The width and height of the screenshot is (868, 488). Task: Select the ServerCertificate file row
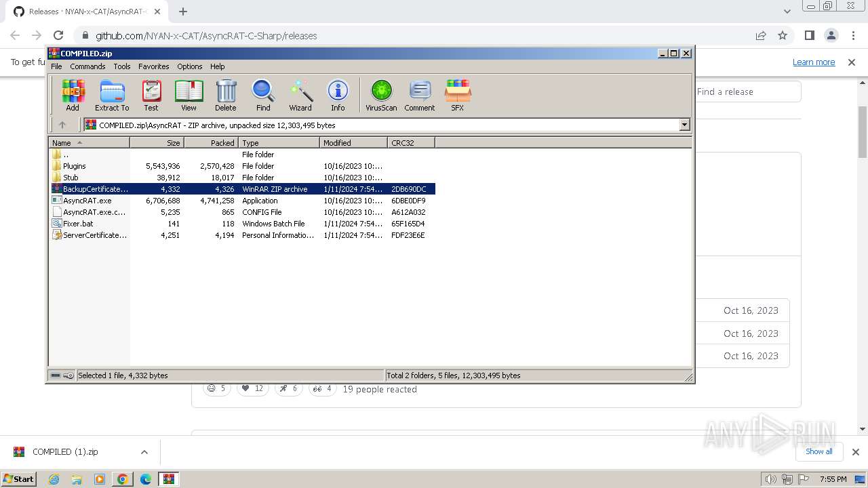pos(242,235)
